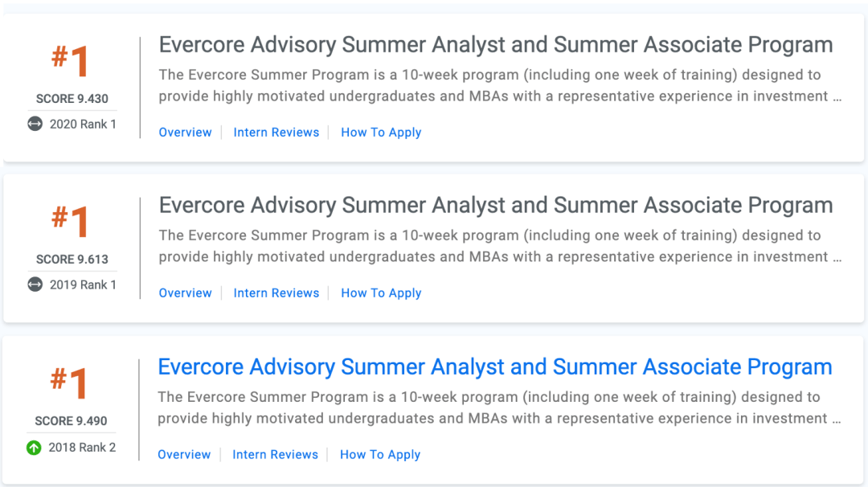Image resolution: width=868 pixels, height=487 pixels.
Task: Open How To Apply in the 2018 Rank 2 card
Action: (380, 455)
